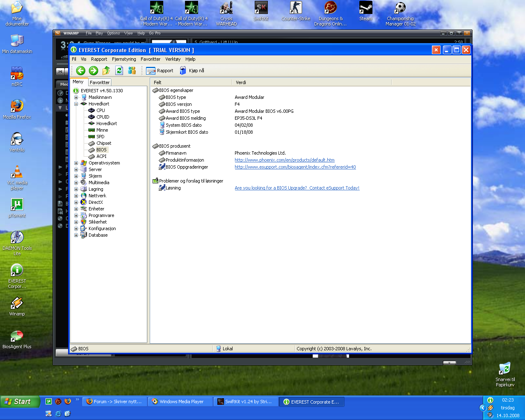Select the BIOS tree item

tap(101, 150)
